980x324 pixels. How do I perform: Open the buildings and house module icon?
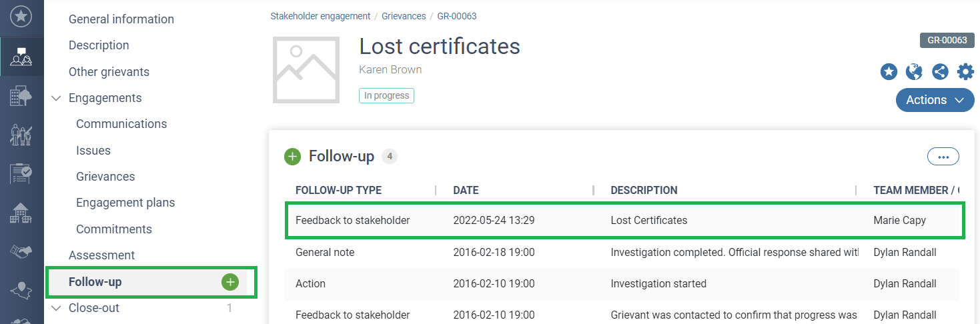click(21, 213)
